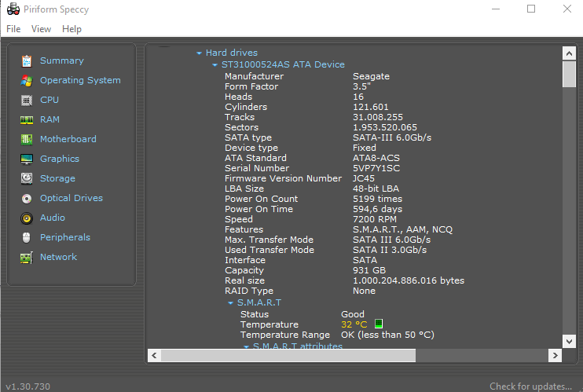Open the File menu
The width and height of the screenshot is (583, 392).
[x=13, y=29]
